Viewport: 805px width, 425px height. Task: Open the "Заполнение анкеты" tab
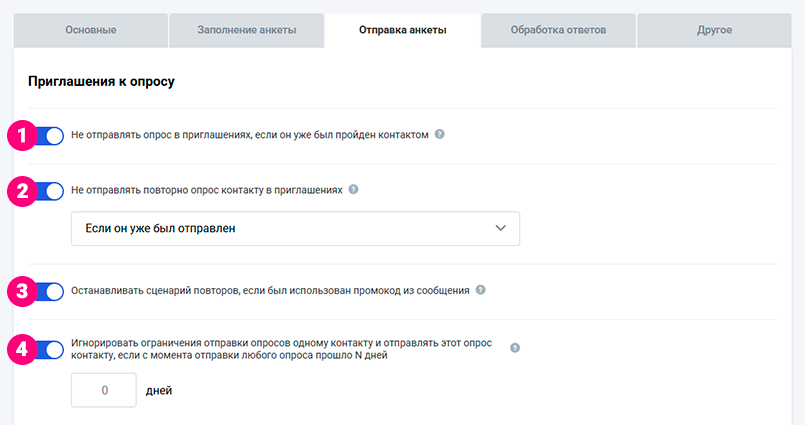246,30
